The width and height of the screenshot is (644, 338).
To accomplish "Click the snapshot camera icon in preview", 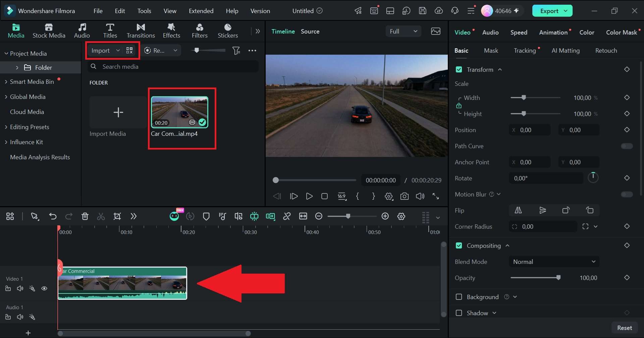I will [405, 196].
